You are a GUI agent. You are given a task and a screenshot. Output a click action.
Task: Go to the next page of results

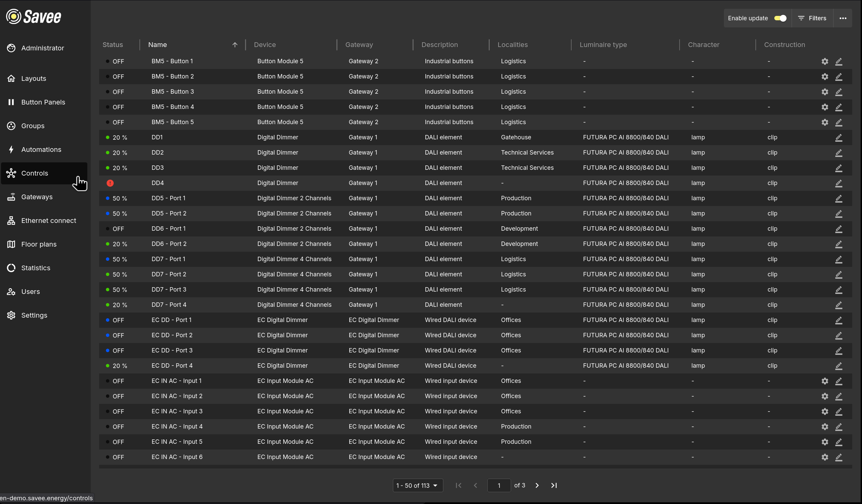pyautogui.click(x=537, y=485)
